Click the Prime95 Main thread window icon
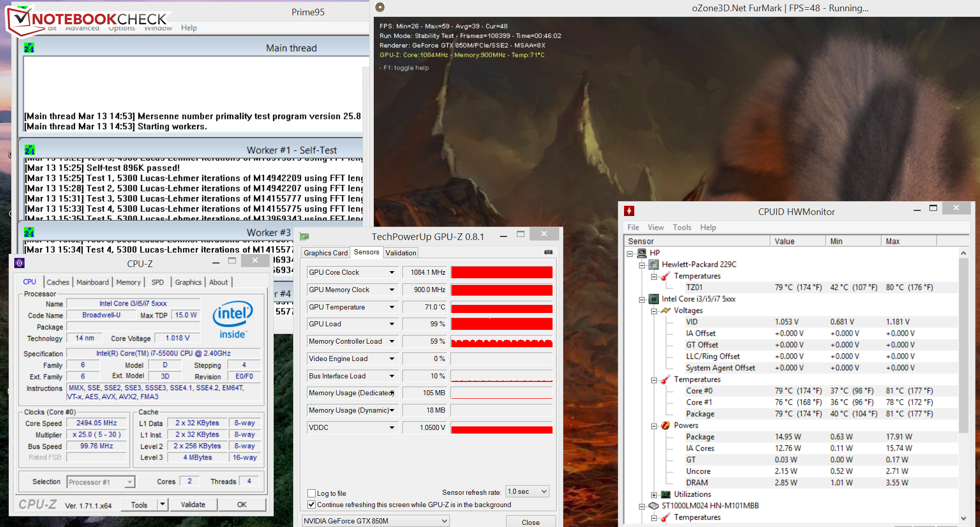980x527 pixels. (x=29, y=48)
